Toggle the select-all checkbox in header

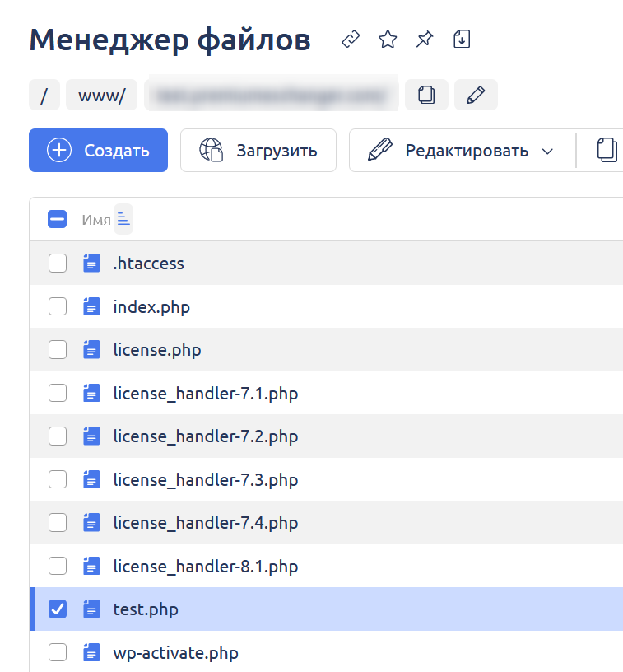(57, 219)
